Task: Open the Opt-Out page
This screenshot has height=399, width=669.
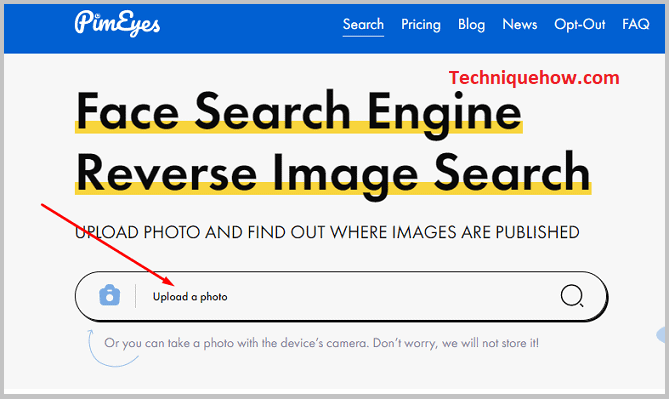Action: tap(579, 25)
